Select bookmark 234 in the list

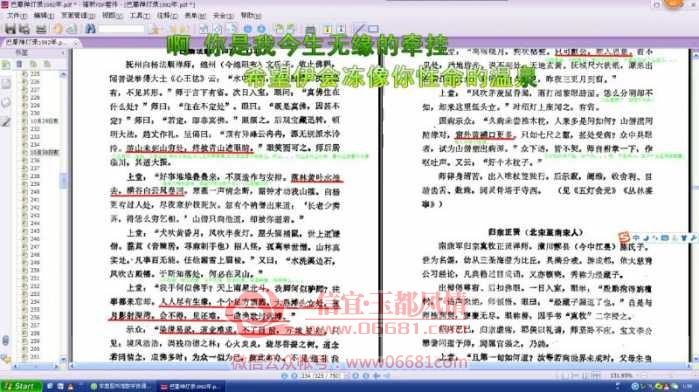coord(35,144)
